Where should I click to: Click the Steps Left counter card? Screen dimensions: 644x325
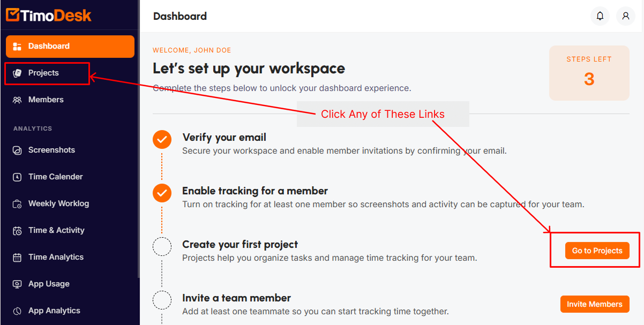[589, 73]
